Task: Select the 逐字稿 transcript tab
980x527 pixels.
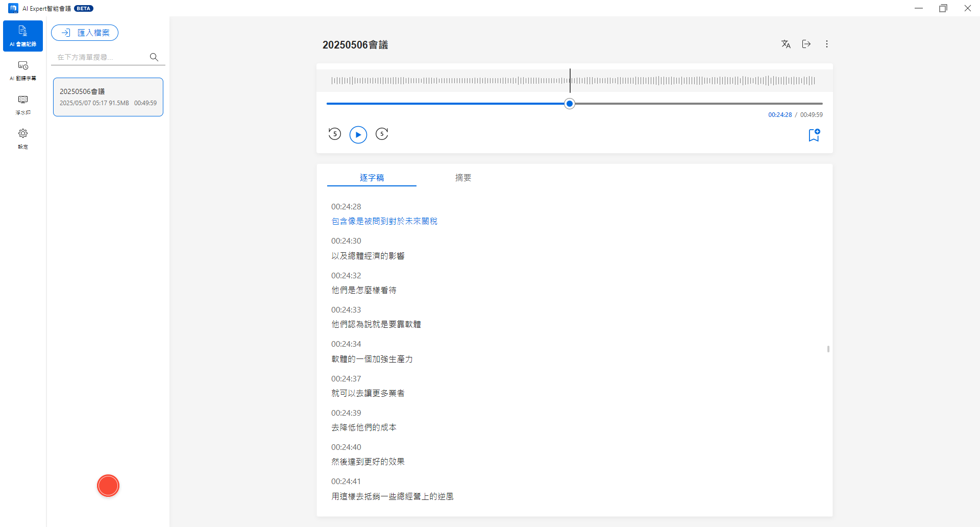Action: [x=372, y=178]
